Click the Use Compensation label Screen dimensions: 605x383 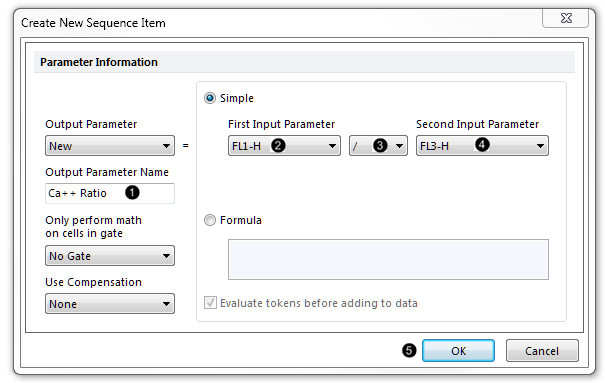coord(93,282)
